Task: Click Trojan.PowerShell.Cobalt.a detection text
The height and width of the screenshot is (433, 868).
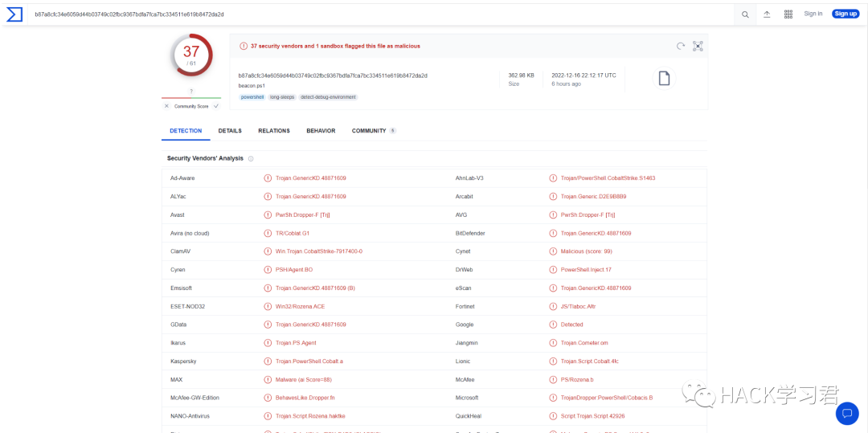Action: coord(309,362)
